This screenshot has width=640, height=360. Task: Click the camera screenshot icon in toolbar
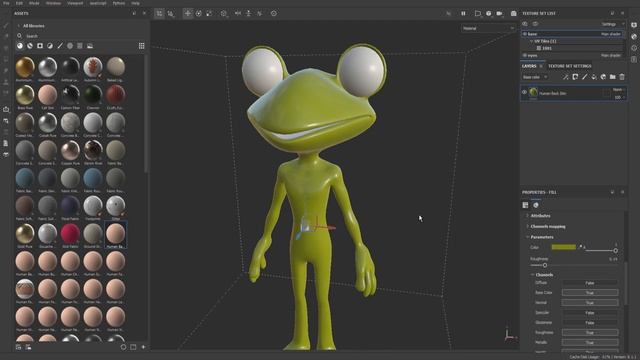click(513, 13)
